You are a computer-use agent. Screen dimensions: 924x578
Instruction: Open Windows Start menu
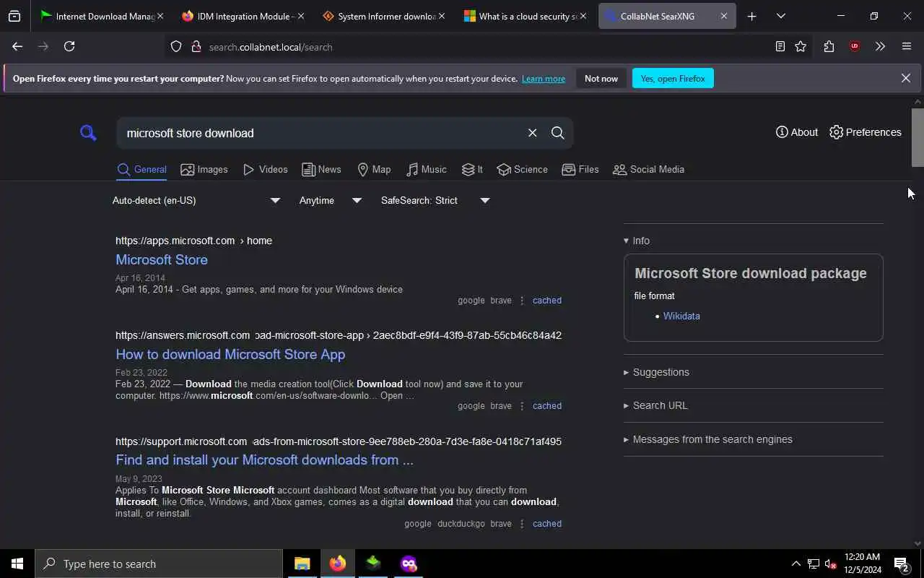(x=17, y=564)
